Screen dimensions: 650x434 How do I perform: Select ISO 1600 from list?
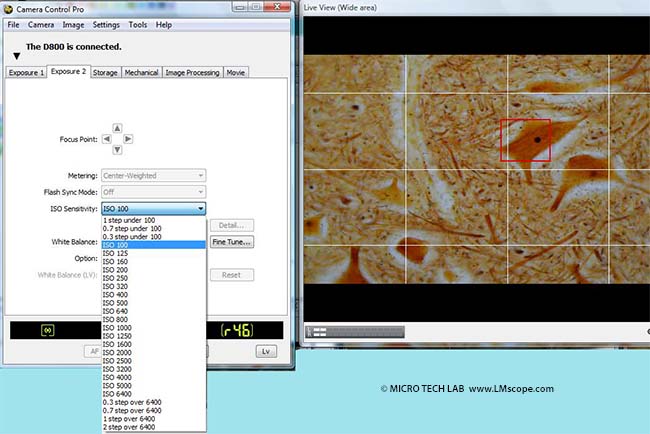coord(154,344)
